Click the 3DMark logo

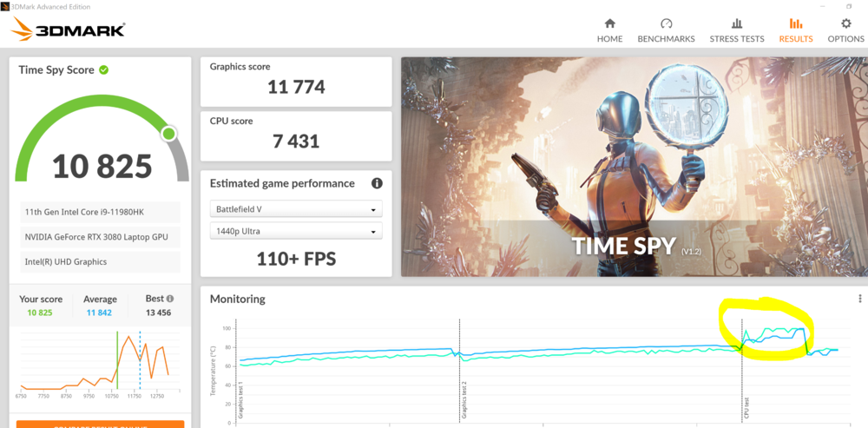point(68,30)
